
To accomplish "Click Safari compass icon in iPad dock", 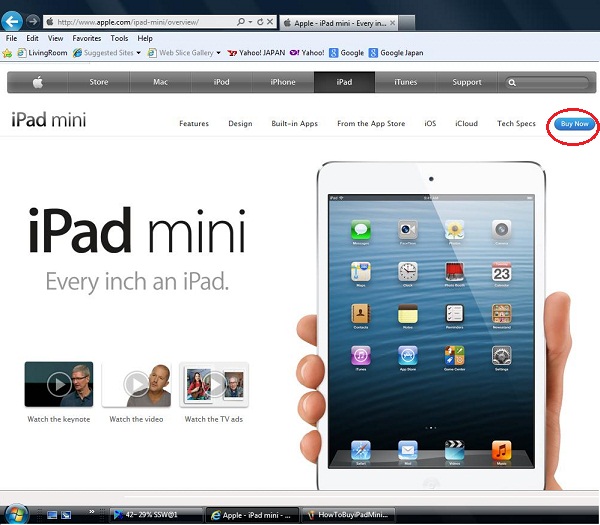I will [x=360, y=450].
